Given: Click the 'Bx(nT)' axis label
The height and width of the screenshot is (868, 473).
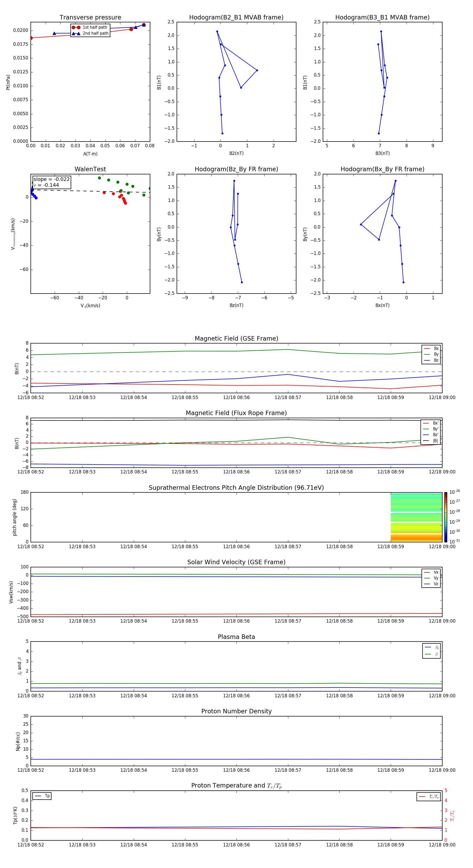Looking at the screenshot, I should [382, 305].
